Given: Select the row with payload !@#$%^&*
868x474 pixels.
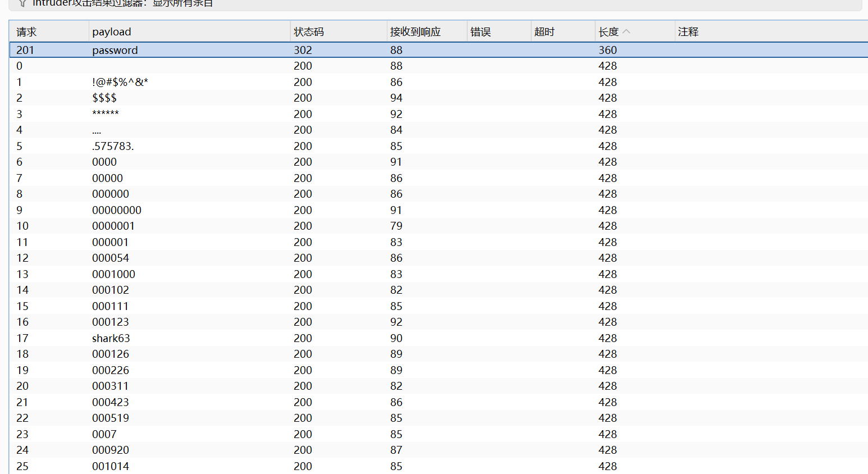Looking at the screenshot, I should [225, 82].
